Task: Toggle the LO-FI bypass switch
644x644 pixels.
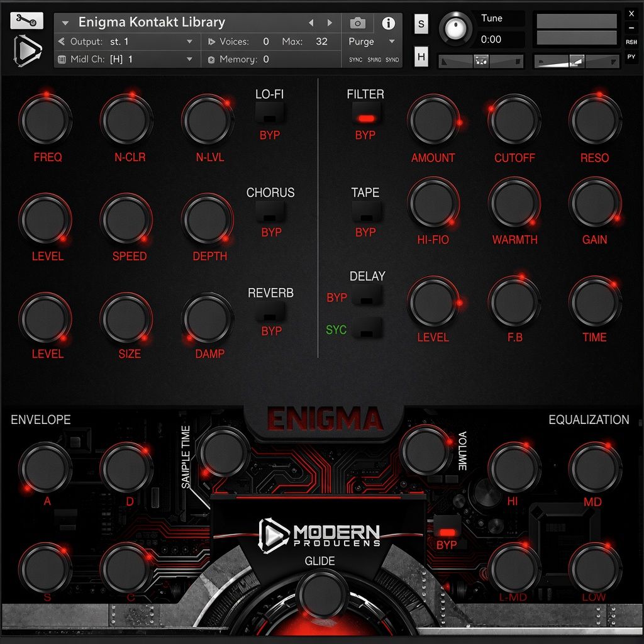Action: tap(269, 113)
